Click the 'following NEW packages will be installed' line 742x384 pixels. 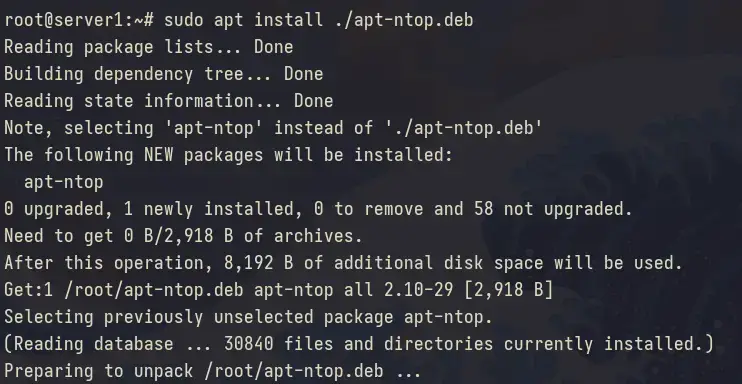point(229,155)
